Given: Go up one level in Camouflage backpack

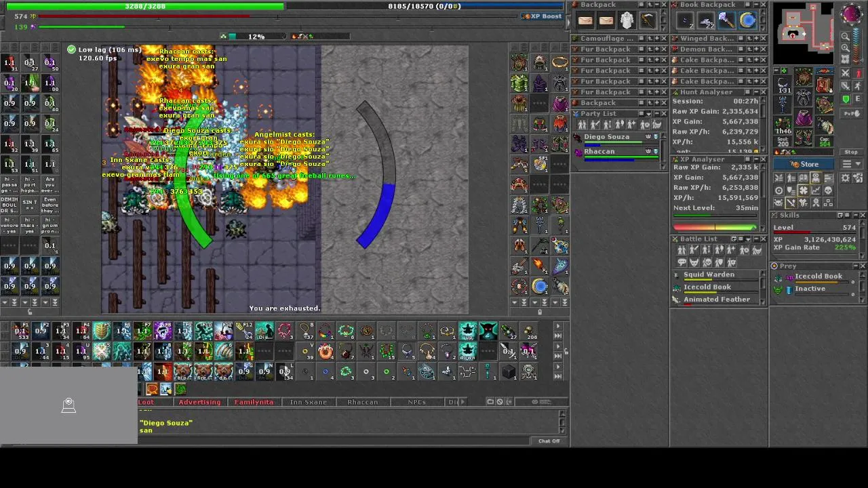Looking at the screenshot, I should [x=648, y=39].
